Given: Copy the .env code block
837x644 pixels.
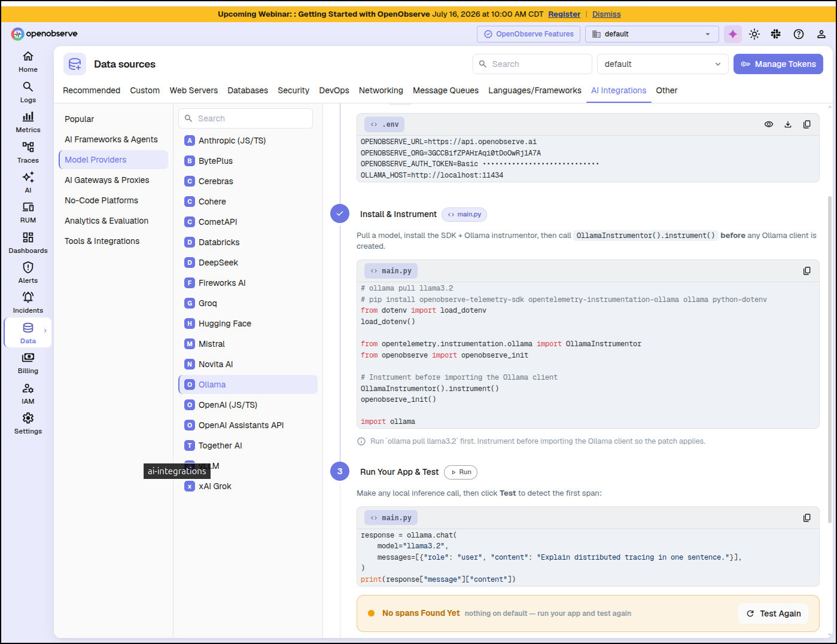Looking at the screenshot, I should [x=806, y=124].
